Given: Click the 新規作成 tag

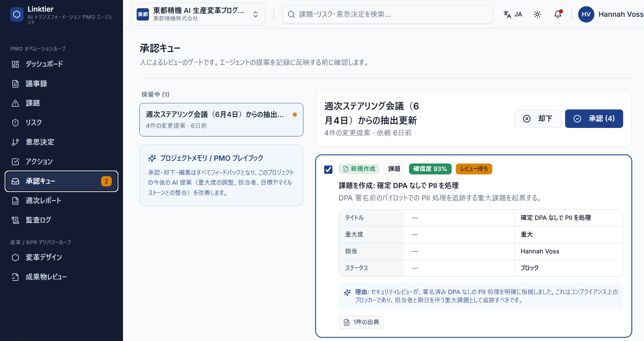Looking at the screenshot, I should (359, 169).
